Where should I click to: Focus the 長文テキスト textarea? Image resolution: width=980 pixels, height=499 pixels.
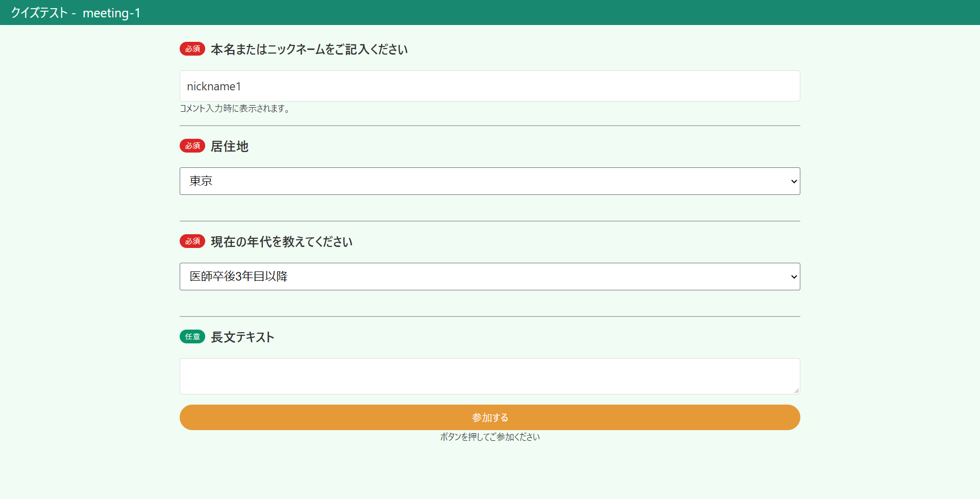click(x=489, y=376)
